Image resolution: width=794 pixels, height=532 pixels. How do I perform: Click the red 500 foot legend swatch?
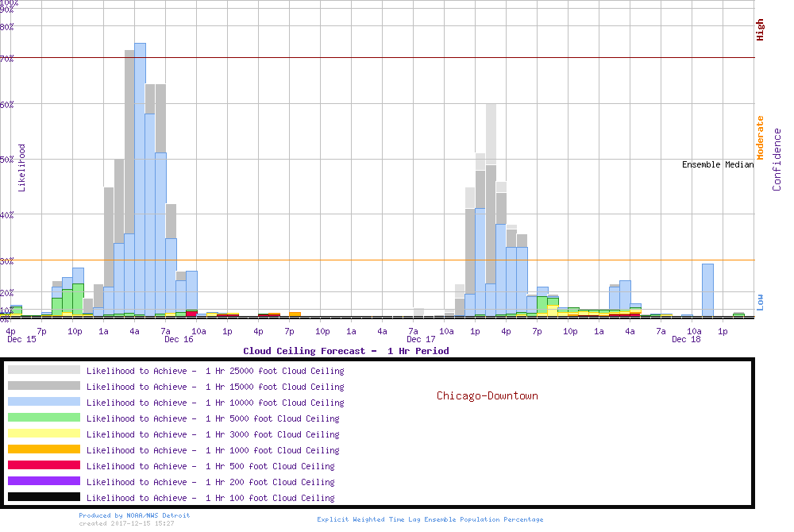pyautogui.click(x=44, y=465)
